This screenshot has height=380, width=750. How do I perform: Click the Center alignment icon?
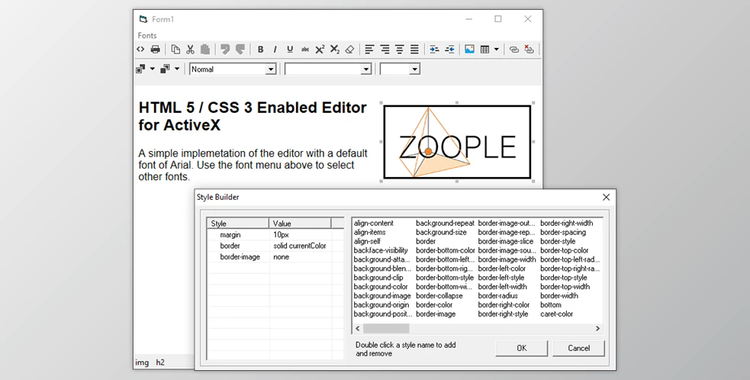(x=399, y=49)
